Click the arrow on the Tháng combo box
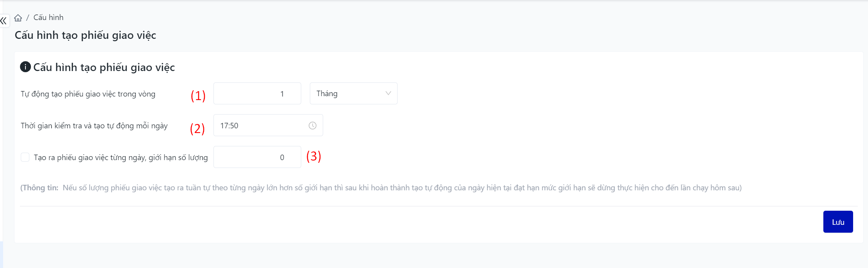The height and width of the screenshot is (268, 868). click(388, 93)
